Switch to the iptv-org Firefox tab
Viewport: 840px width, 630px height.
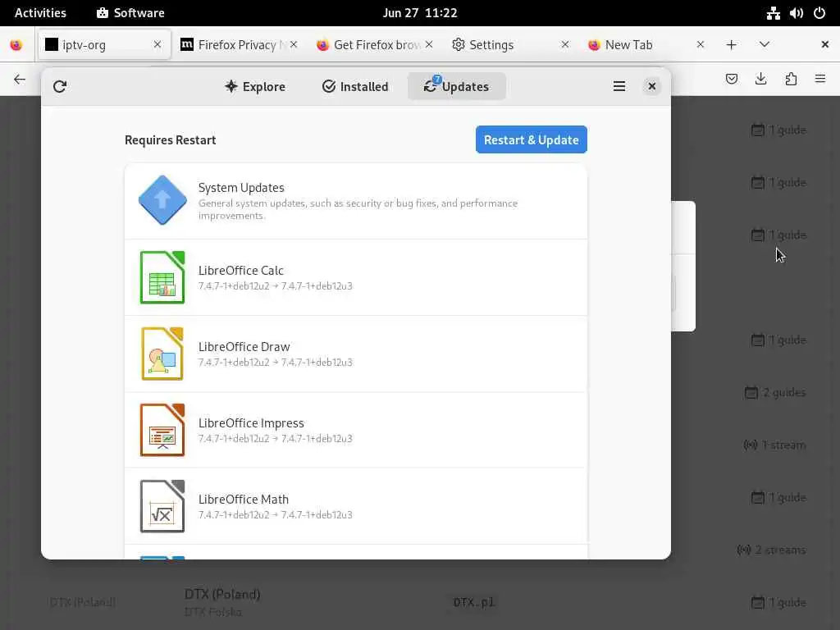[104, 45]
